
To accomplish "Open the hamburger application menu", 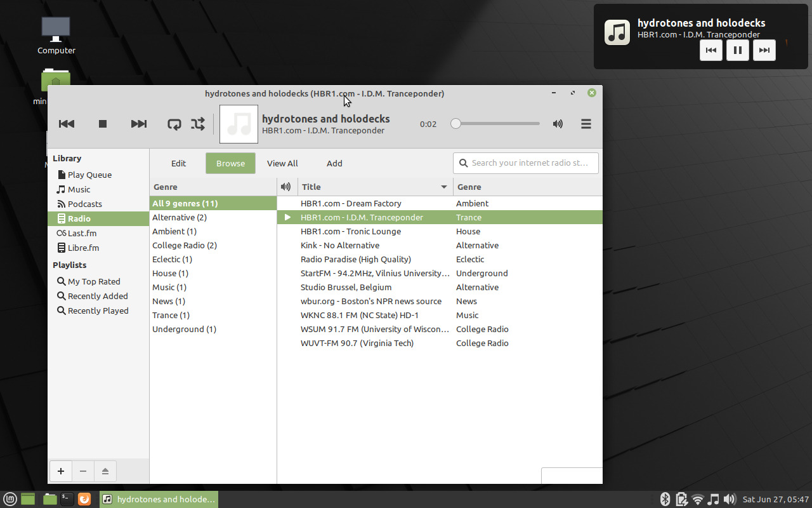I will coord(586,124).
